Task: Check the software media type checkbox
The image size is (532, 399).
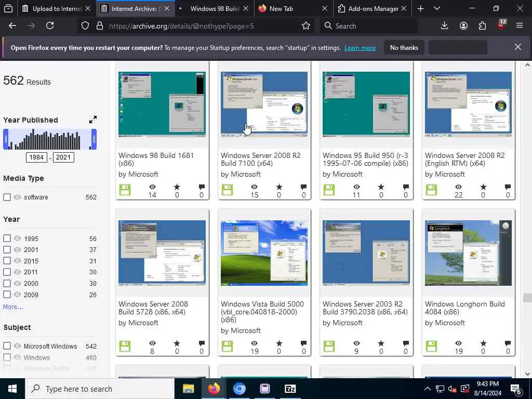Action: (x=7, y=197)
